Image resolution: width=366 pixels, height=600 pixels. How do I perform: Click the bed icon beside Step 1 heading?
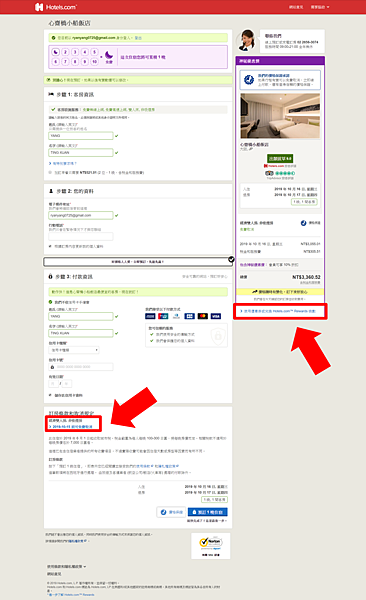pyautogui.click(x=51, y=94)
